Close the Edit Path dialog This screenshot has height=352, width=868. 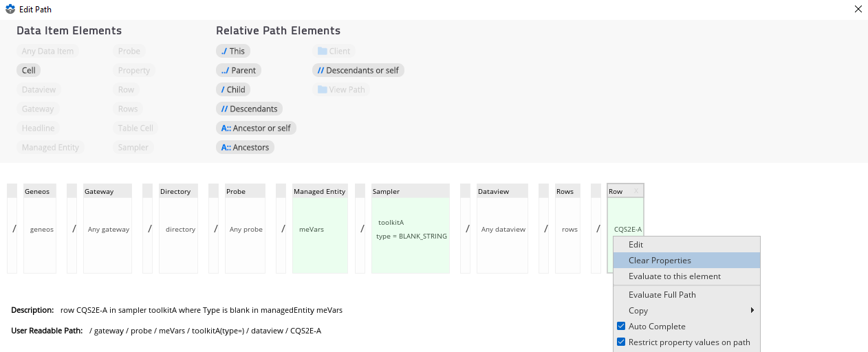click(x=858, y=9)
